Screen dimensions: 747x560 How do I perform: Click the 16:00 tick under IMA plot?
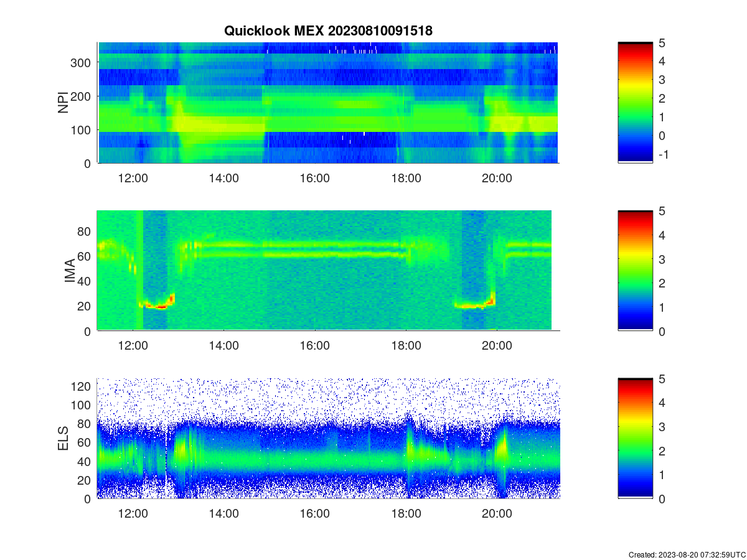coord(314,346)
